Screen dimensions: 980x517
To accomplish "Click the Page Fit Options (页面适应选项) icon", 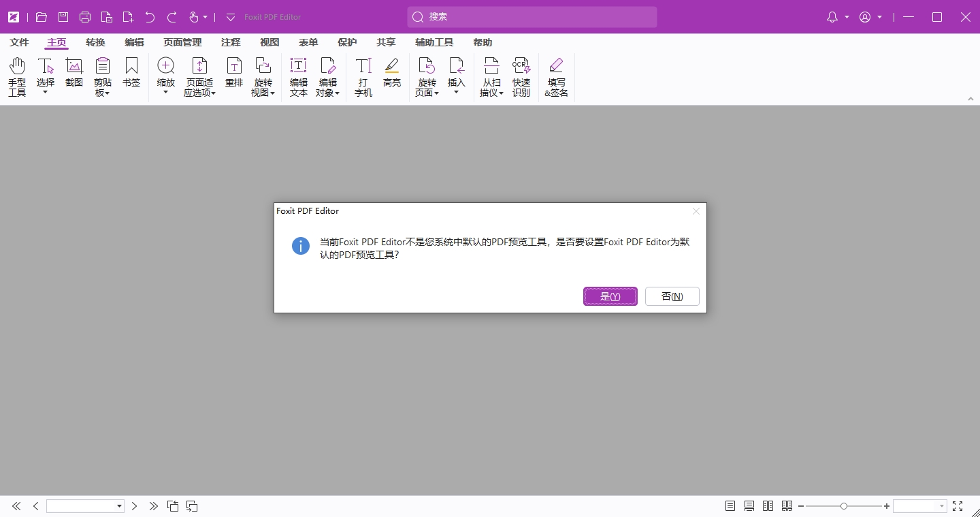I will coord(199,66).
